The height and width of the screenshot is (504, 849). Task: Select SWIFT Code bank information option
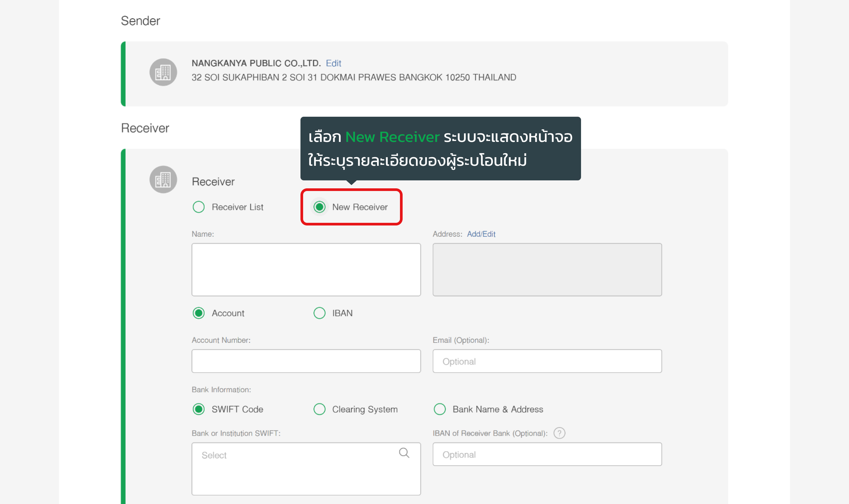(x=199, y=409)
